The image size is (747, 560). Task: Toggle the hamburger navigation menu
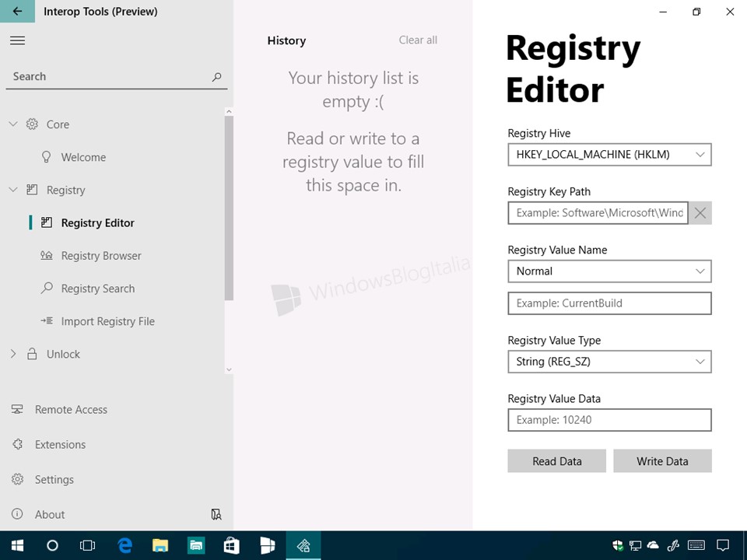click(18, 40)
